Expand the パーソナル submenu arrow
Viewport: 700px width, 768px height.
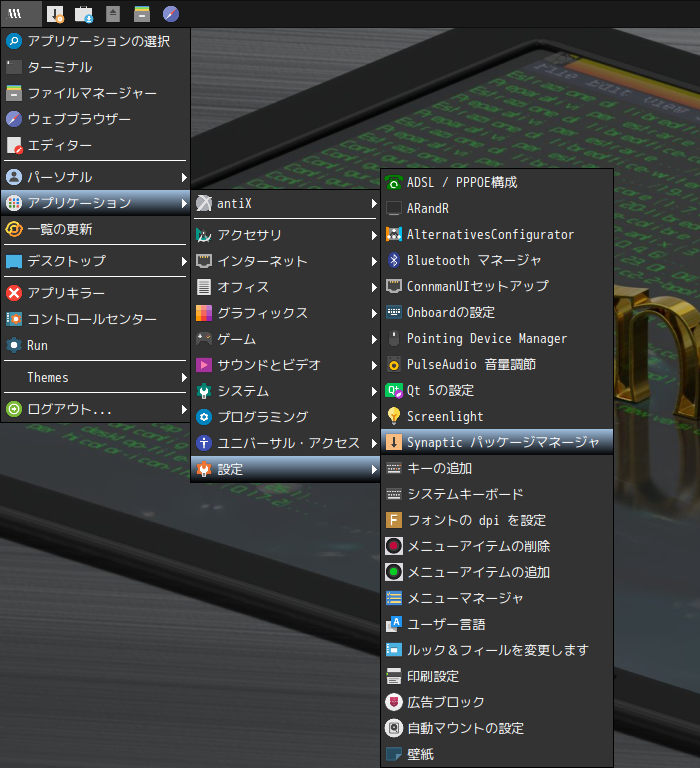tap(184, 177)
